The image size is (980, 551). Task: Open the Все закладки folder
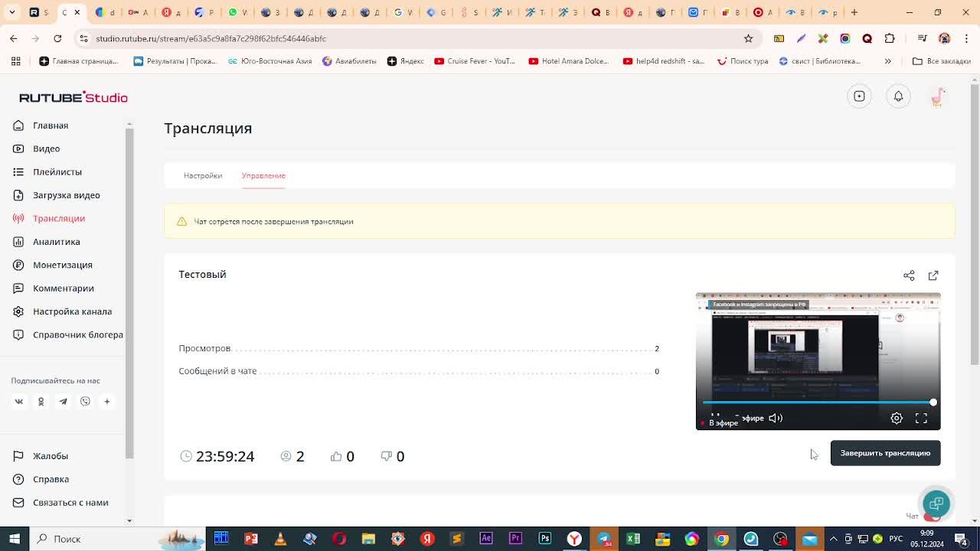coord(942,61)
